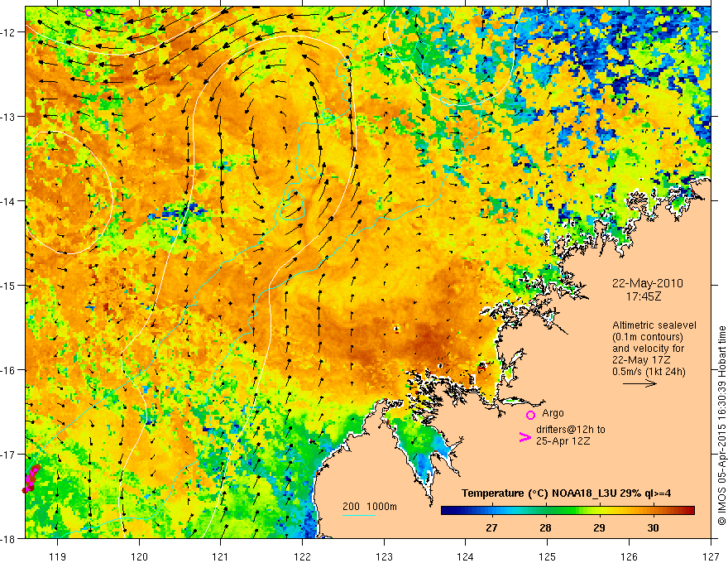
Task: Click the temperature color bar
Action: coord(568,510)
